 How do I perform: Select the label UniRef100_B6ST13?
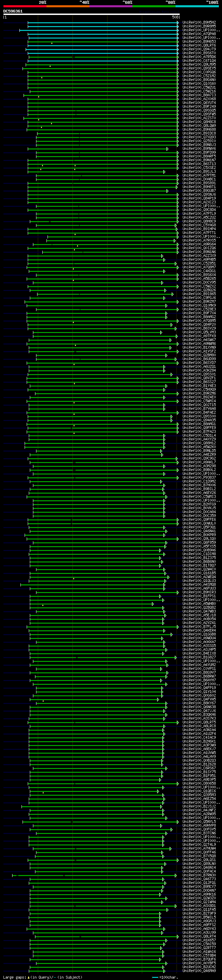tap(199, 164)
